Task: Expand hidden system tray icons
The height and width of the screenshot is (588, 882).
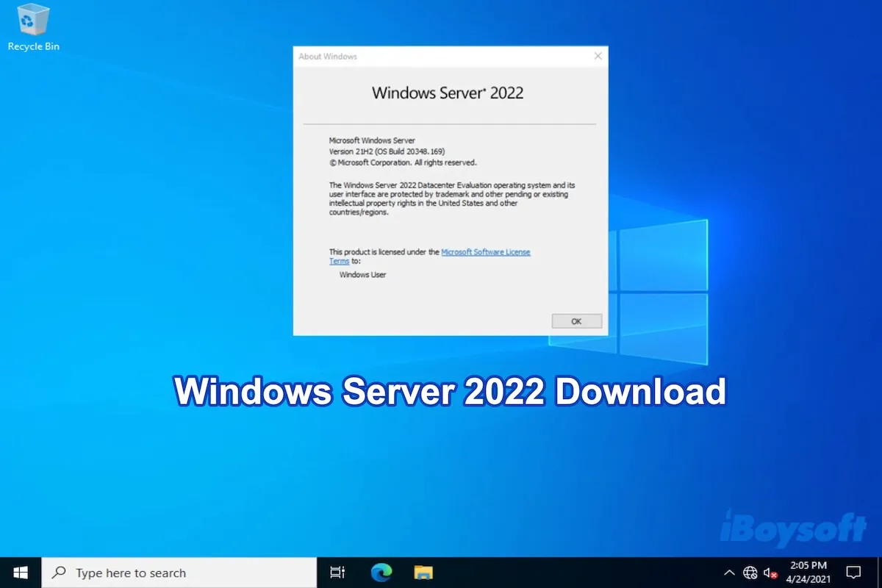Action: click(729, 572)
